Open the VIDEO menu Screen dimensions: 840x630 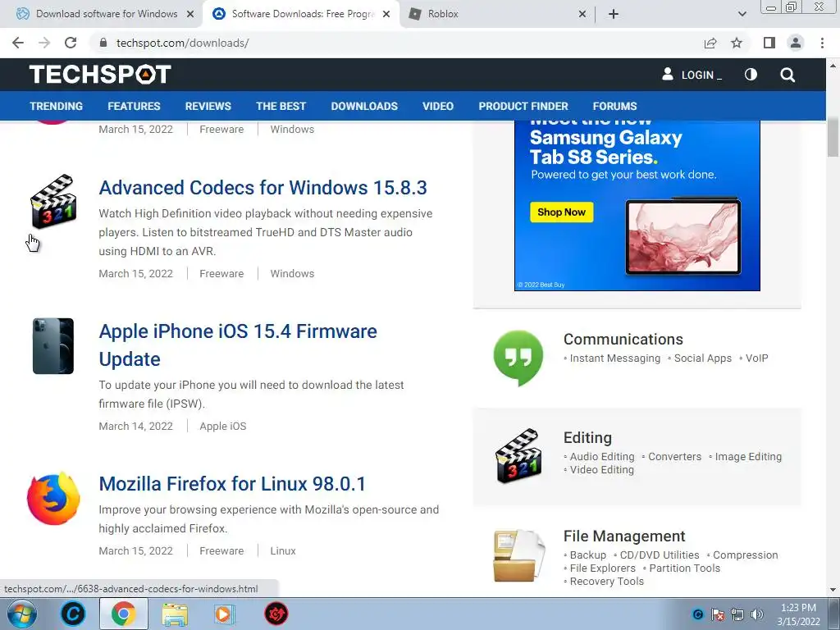[438, 106]
